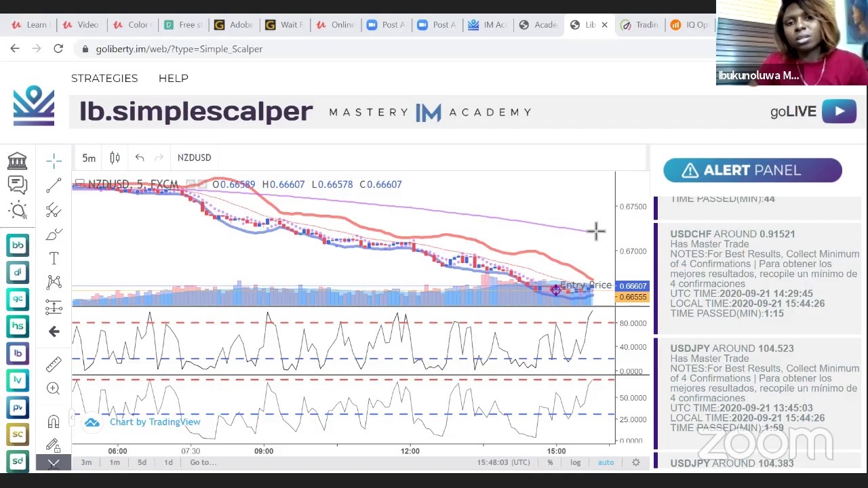The image size is (868, 488).
Task: Open the 'bb' strategy icon
Action: pos(18,245)
